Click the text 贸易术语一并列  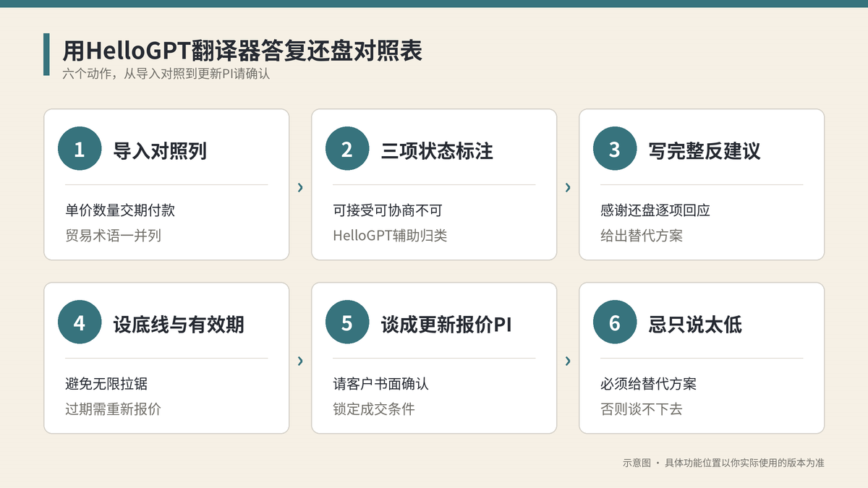pos(113,236)
